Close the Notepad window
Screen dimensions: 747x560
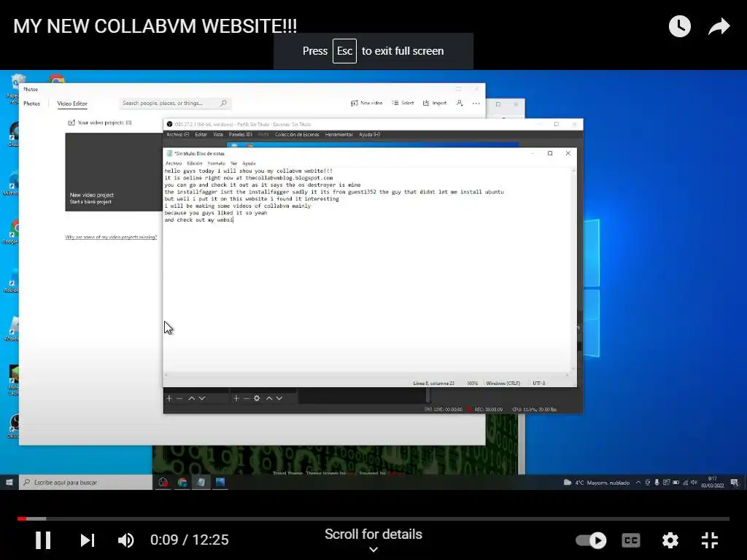coord(568,153)
